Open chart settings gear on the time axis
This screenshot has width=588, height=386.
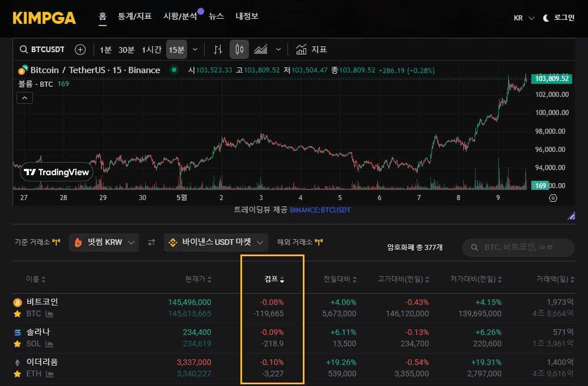coord(553,198)
